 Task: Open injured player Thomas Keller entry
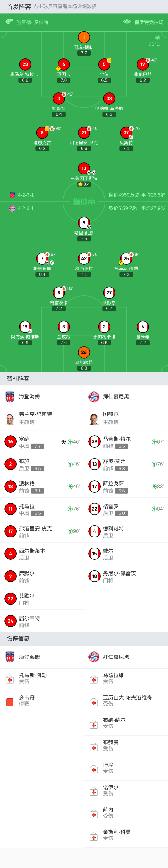coord(33,678)
